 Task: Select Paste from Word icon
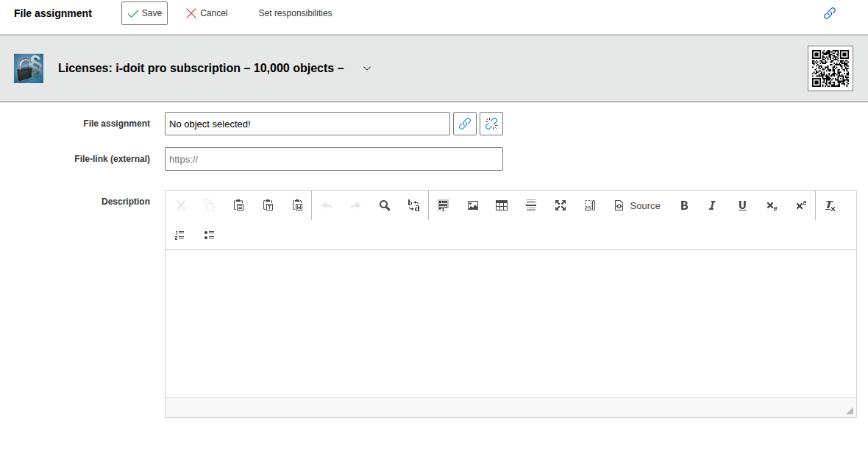297,205
